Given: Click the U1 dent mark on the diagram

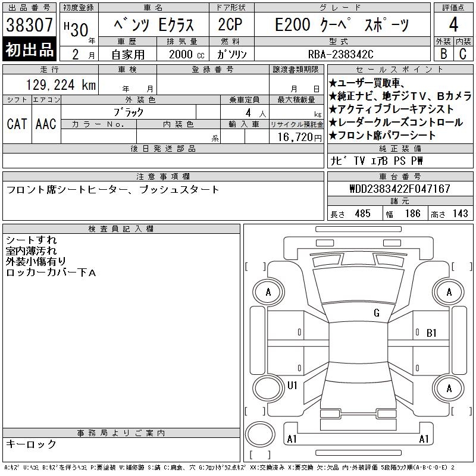Looking at the screenshot, I should click(x=292, y=386).
